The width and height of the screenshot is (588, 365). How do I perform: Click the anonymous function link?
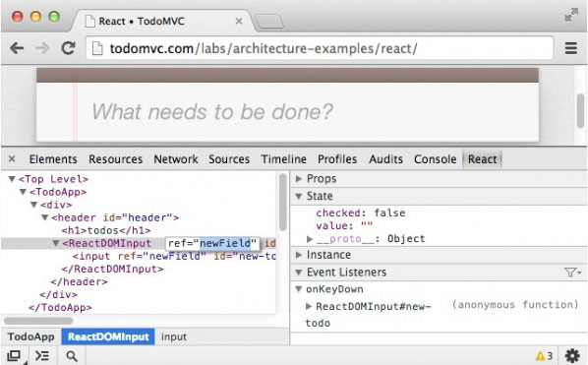pyautogui.click(x=515, y=304)
